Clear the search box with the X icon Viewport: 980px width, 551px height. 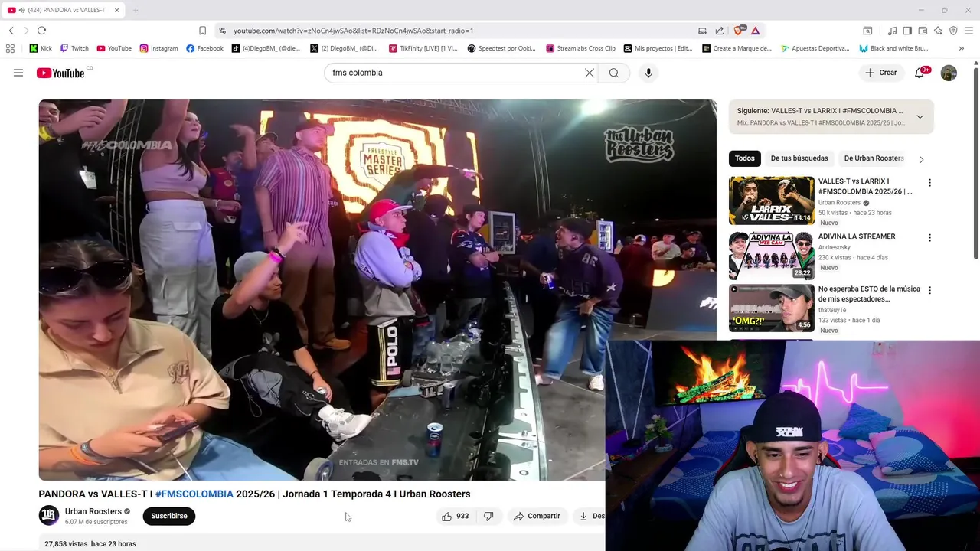pos(590,73)
